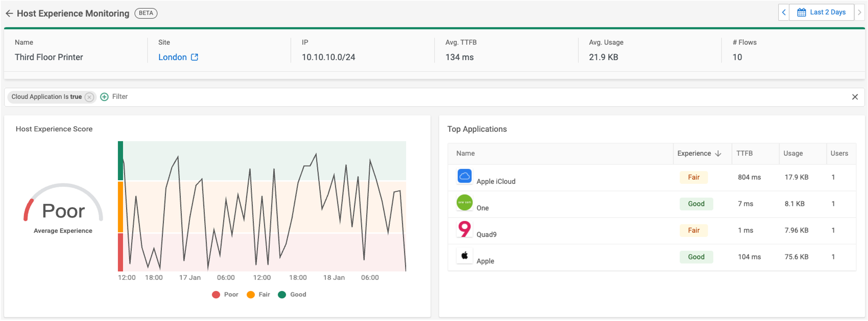Image resolution: width=868 pixels, height=321 pixels.
Task: Select the Name column header in Top Applications
Action: [x=465, y=153]
